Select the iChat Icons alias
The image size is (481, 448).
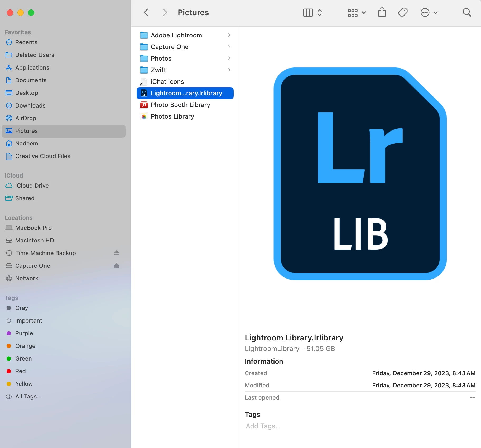click(185, 82)
